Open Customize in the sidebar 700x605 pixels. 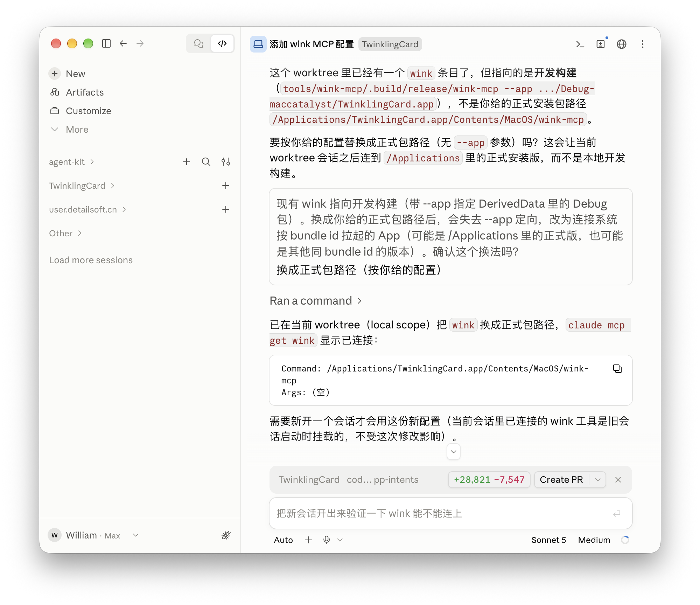80,111
